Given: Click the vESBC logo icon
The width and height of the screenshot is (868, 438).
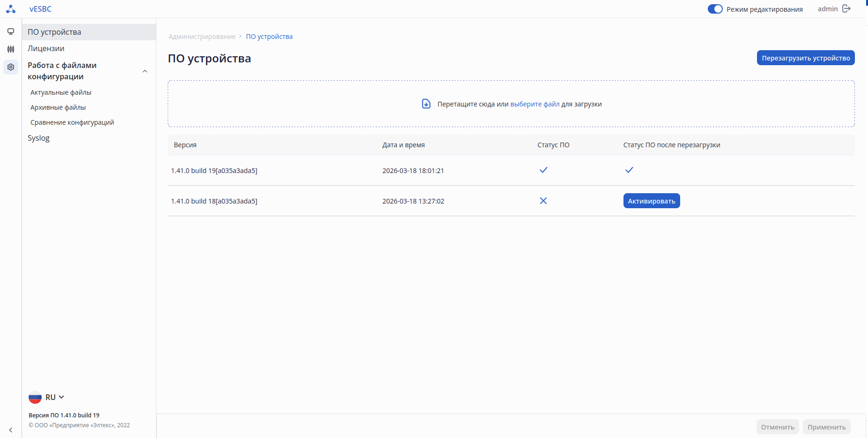Looking at the screenshot, I should 10,9.
